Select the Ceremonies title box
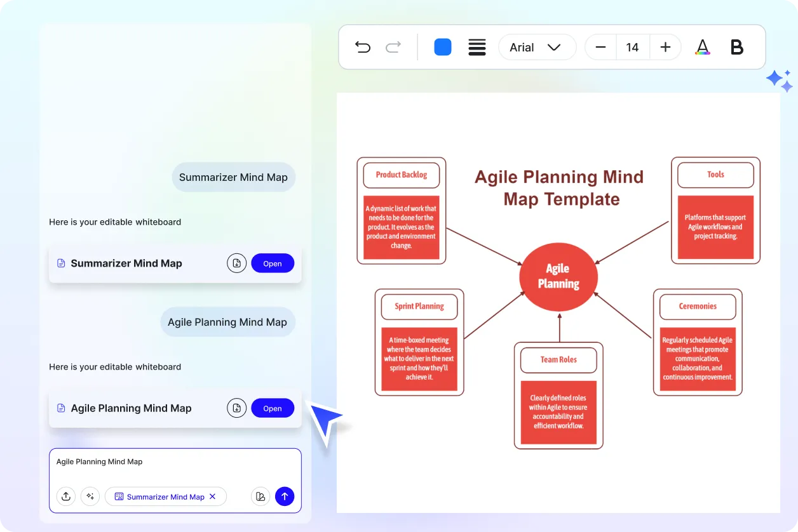 coord(698,306)
